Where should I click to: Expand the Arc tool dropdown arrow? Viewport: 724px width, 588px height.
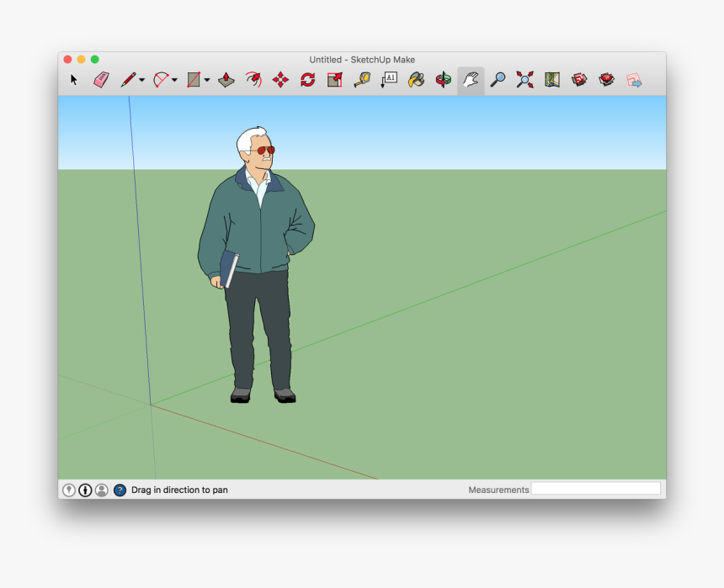[x=174, y=80]
